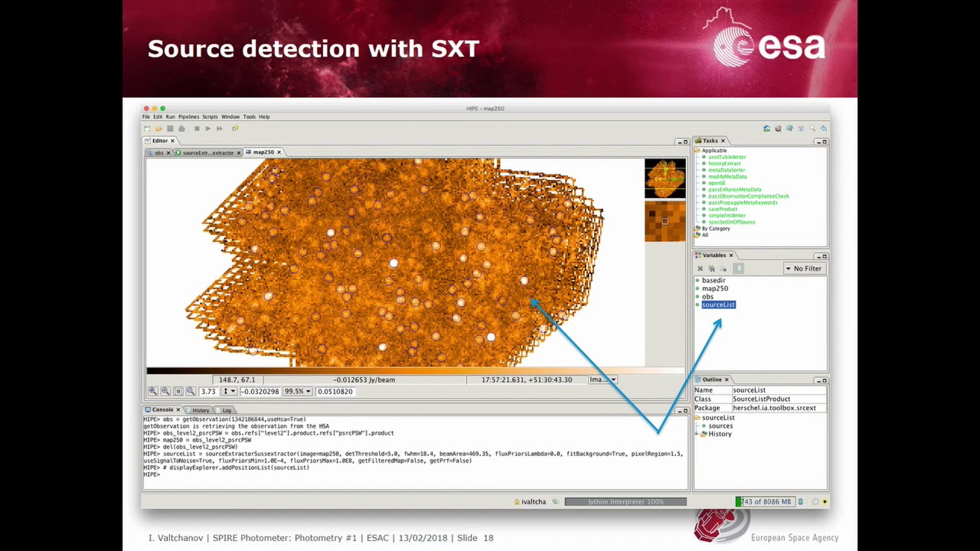The image size is (980, 551).
Task: Click the leftmost image display zoom icon
Action: (152, 391)
